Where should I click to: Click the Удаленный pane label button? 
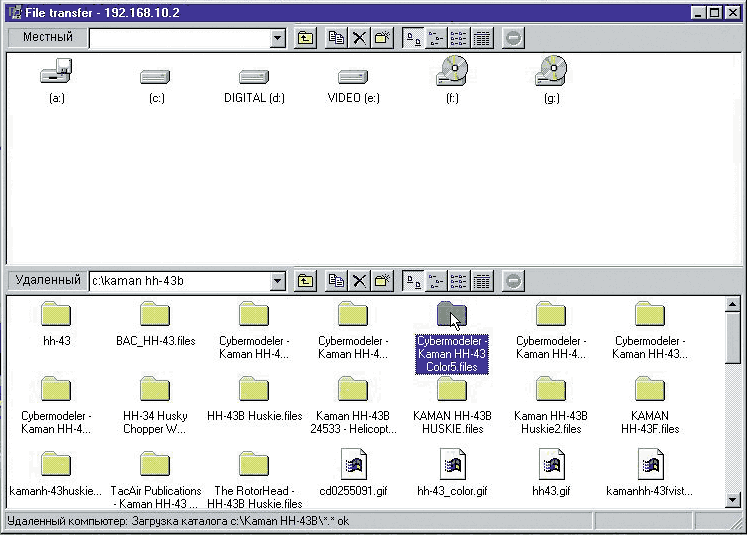click(47, 282)
